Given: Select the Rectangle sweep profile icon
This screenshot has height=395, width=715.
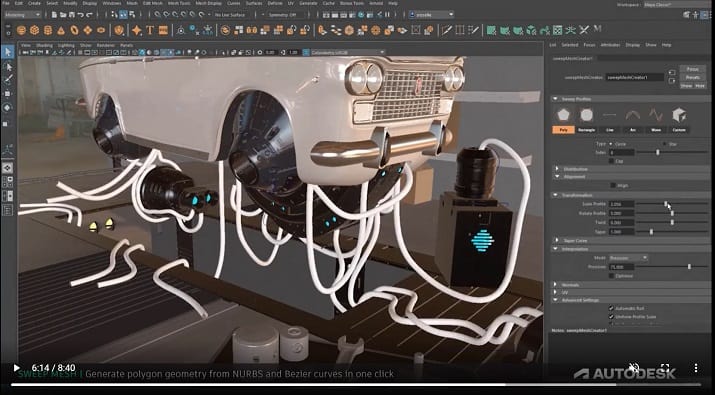Looking at the screenshot, I should (x=586, y=115).
